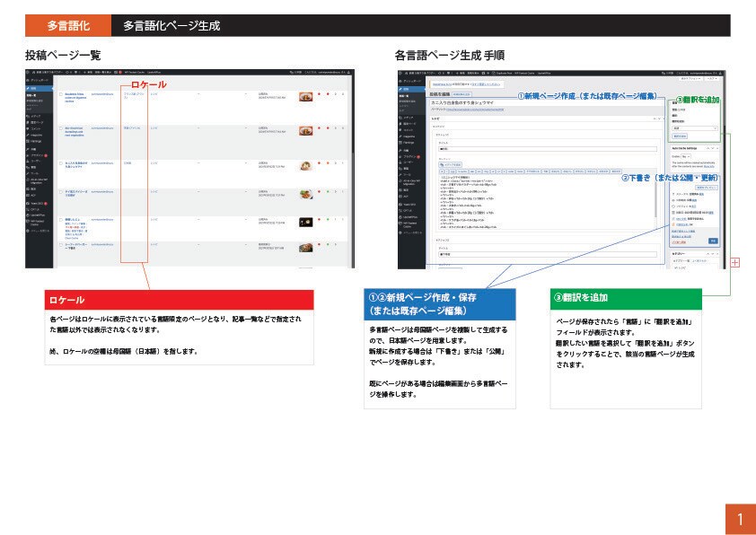Click the img quicktag button in the editor
Image resolution: width=756 pixels, height=535 pixels.
[x=486, y=171]
